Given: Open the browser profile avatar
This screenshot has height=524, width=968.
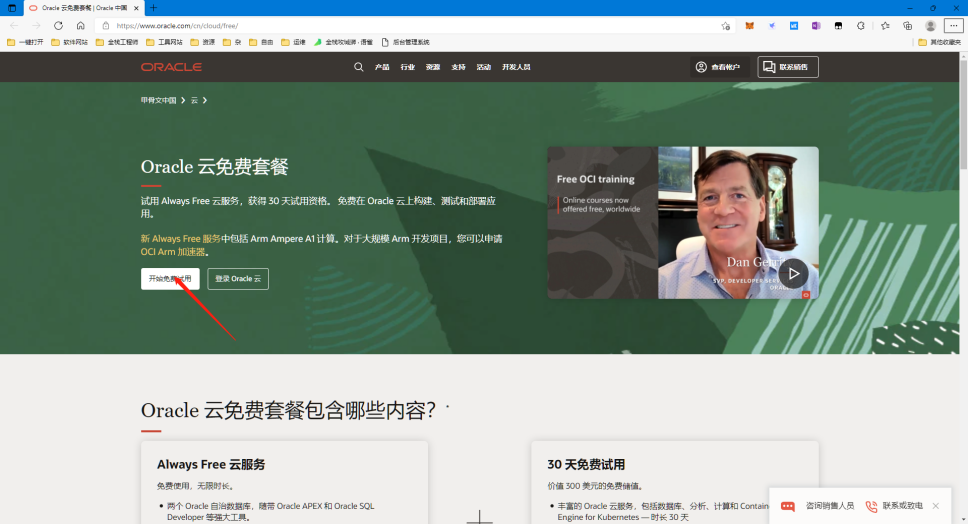Looking at the screenshot, I should (930, 26).
